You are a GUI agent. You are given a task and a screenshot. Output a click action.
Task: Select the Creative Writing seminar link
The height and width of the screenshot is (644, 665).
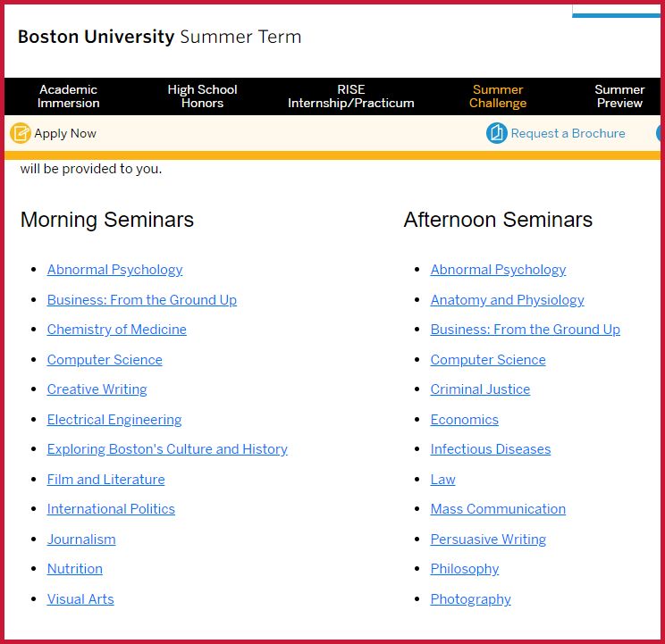click(x=97, y=389)
